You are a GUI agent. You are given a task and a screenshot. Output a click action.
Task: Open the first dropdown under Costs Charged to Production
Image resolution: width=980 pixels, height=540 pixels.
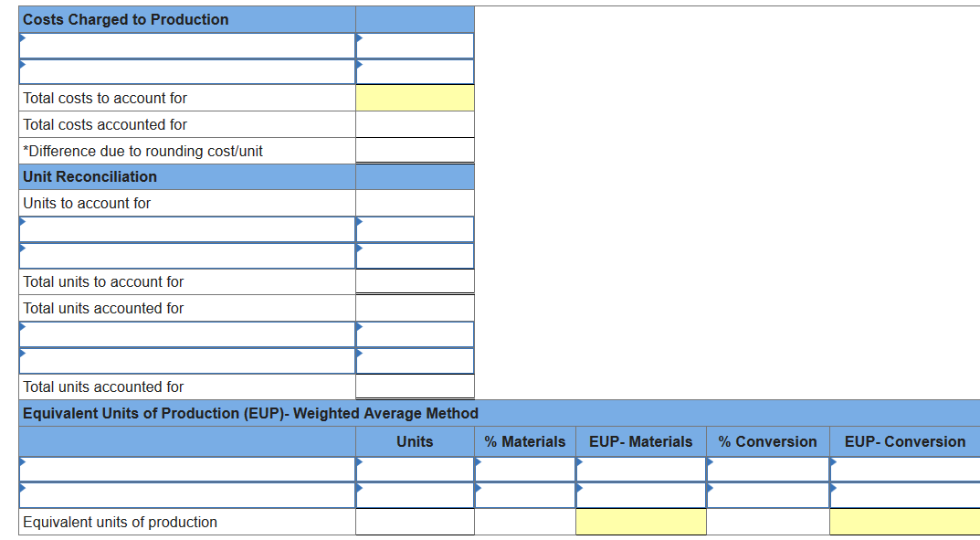tap(183, 45)
